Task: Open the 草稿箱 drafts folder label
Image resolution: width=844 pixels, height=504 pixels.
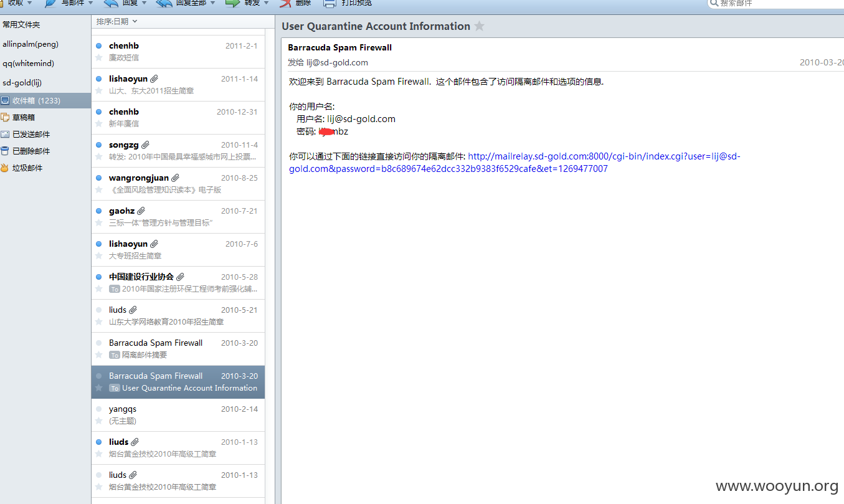Action: coord(24,117)
